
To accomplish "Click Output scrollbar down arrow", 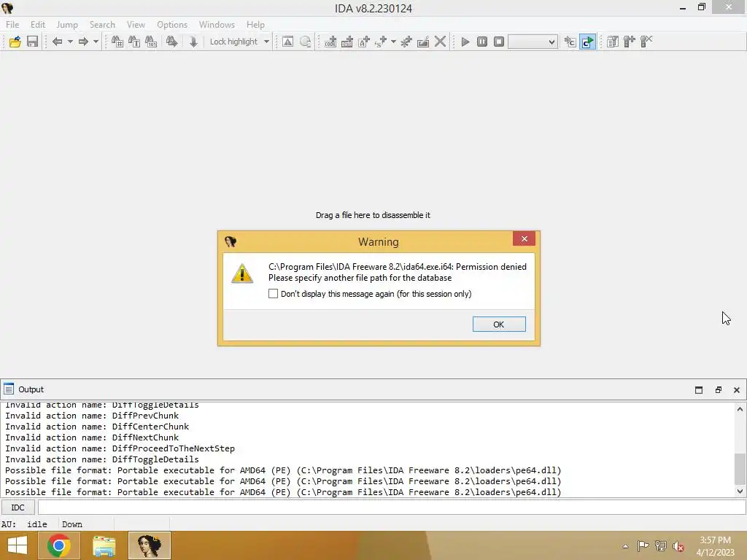I will 740,491.
